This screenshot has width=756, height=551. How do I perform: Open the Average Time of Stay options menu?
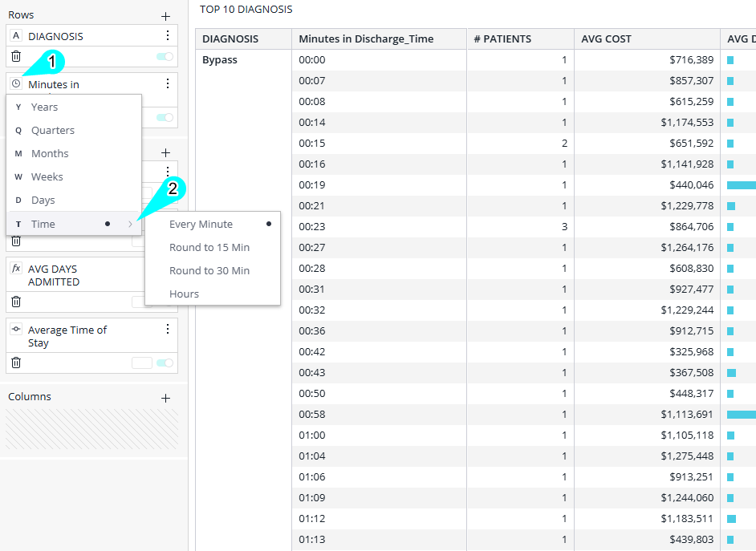click(167, 330)
